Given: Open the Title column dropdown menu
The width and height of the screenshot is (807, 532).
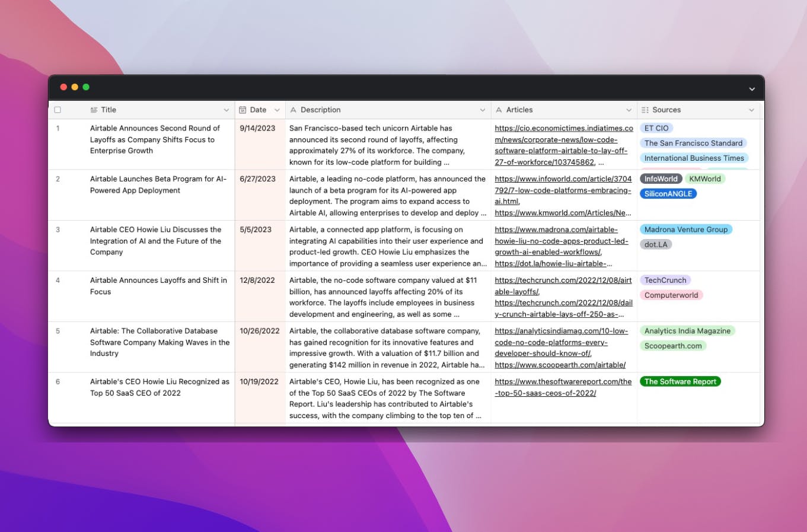Looking at the screenshot, I should click(x=226, y=110).
